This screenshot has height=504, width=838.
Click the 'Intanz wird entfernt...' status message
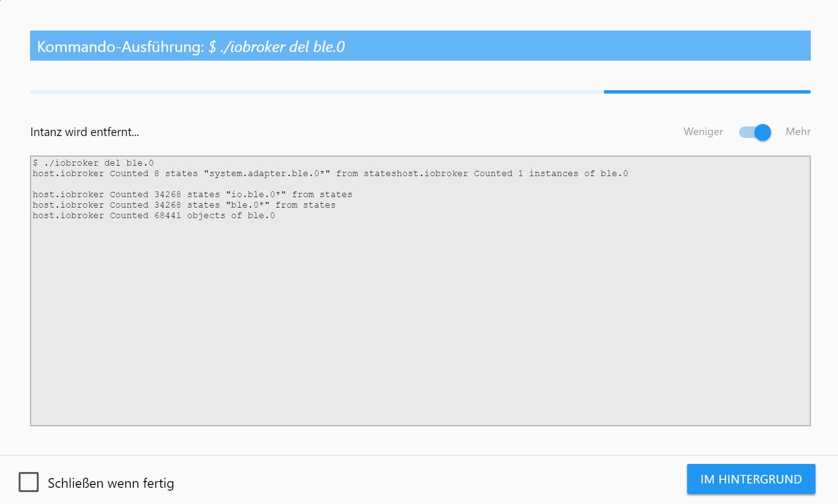pos(85,132)
